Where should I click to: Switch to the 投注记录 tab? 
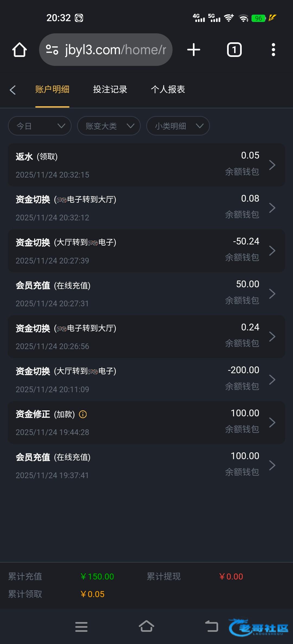(x=110, y=89)
